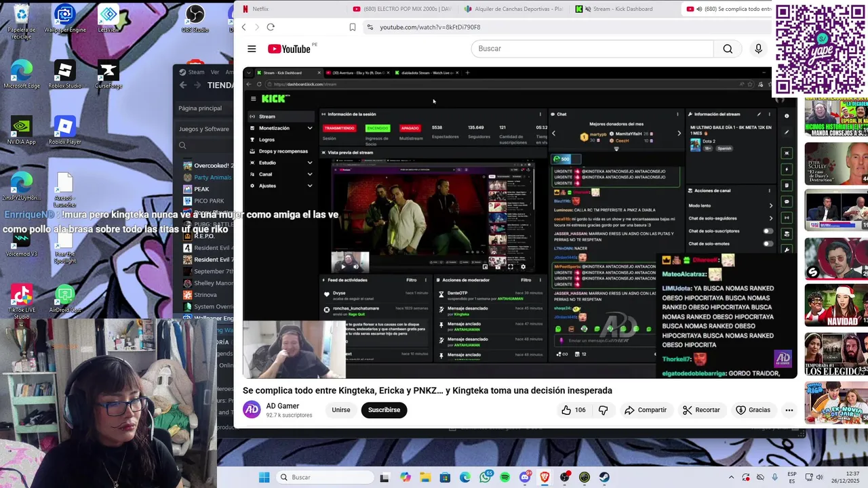Open the OBS Studio desktop shortcut
This screenshot has height=488, width=868.
point(195,19)
